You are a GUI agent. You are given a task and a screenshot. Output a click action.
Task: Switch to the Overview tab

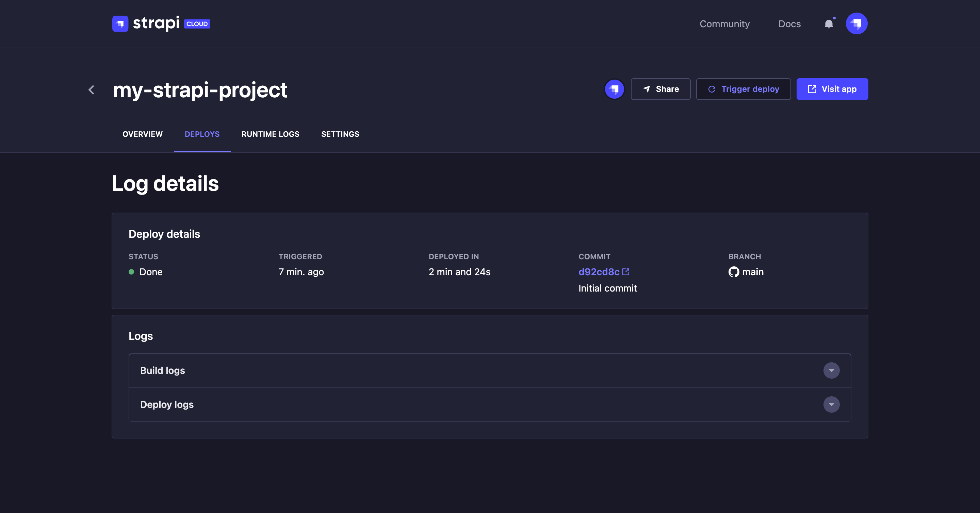(x=143, y=134)
